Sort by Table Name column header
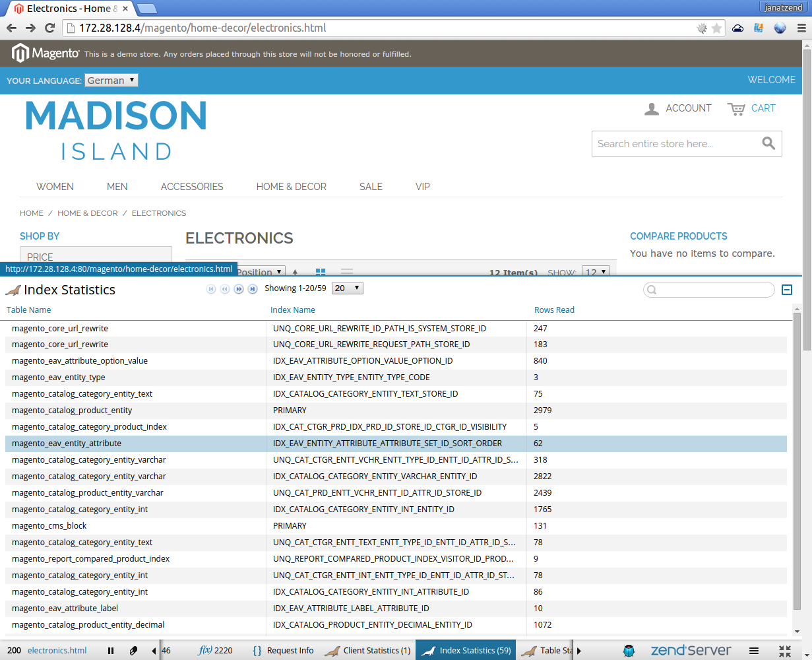Screen dimensions: 812x660 click(x=28, y=310)
